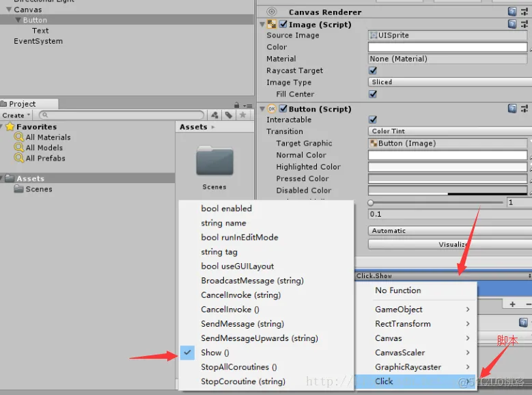Open help for Button (Script) component
532x395 pixels.
(x=512, y=109)
